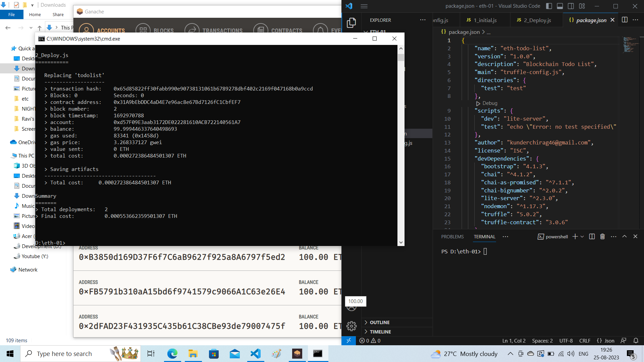Click Debug codelens above scripts

(489, 103)
